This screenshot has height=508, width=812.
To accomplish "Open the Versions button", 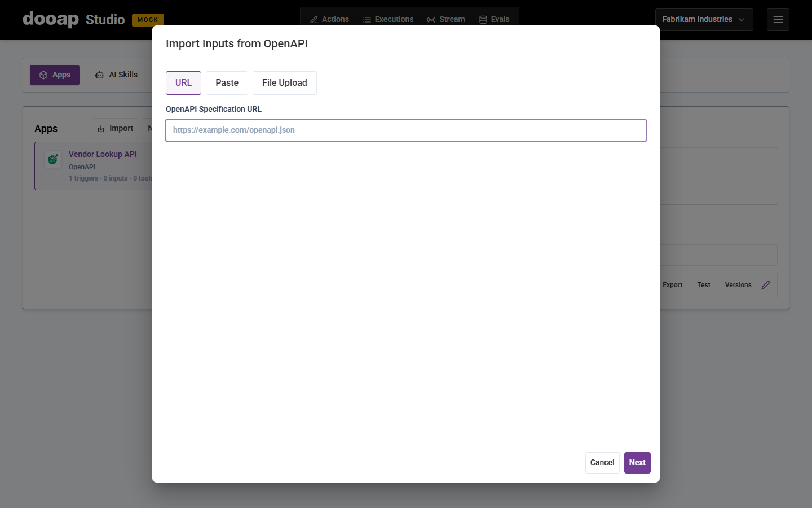I will coord(738,285).
